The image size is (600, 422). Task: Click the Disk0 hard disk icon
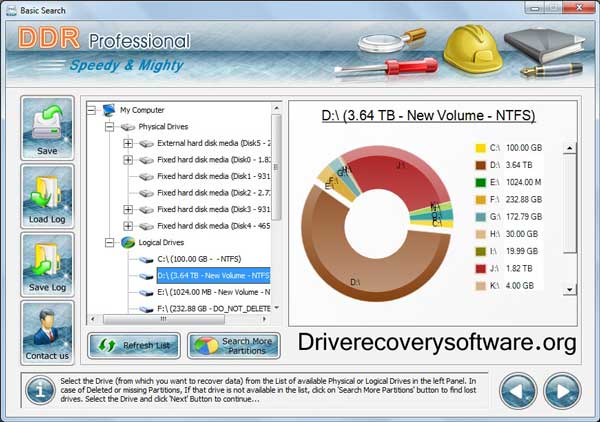(x=146, y=160)
